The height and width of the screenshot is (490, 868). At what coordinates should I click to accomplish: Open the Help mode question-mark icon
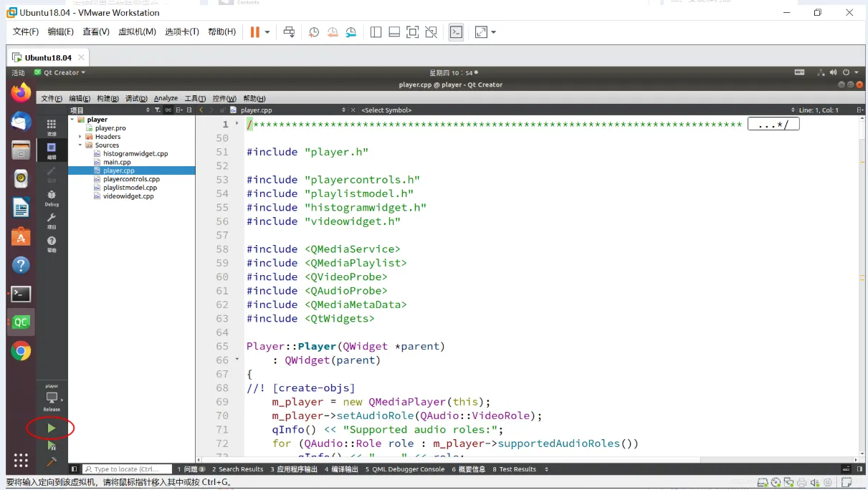52,244
